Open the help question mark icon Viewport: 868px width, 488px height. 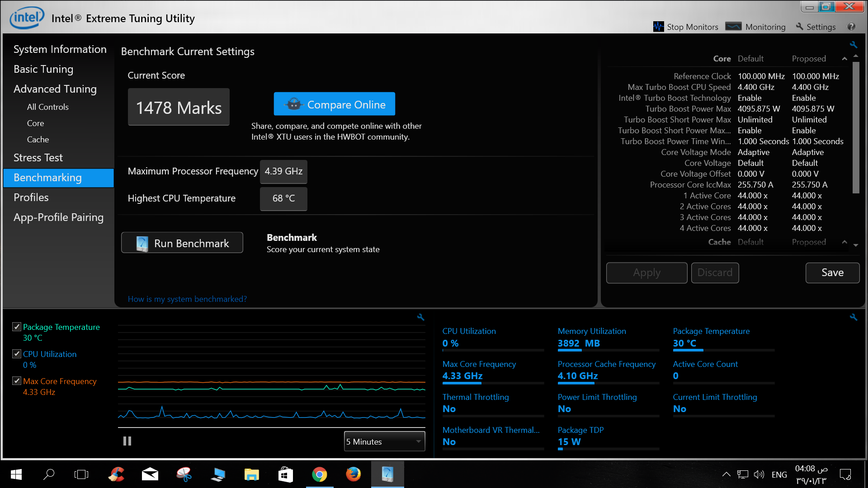tap(851, 27)
